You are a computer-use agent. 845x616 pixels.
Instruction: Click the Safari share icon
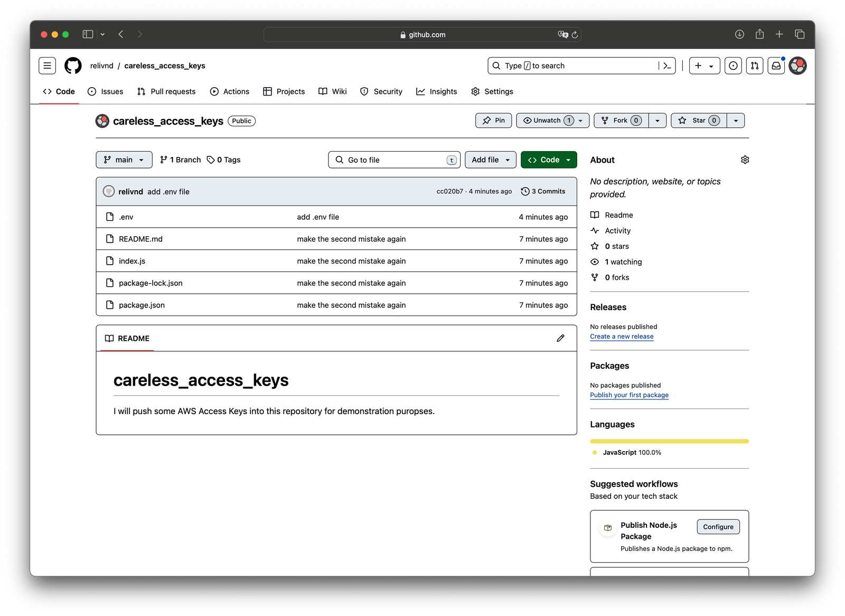759,34
